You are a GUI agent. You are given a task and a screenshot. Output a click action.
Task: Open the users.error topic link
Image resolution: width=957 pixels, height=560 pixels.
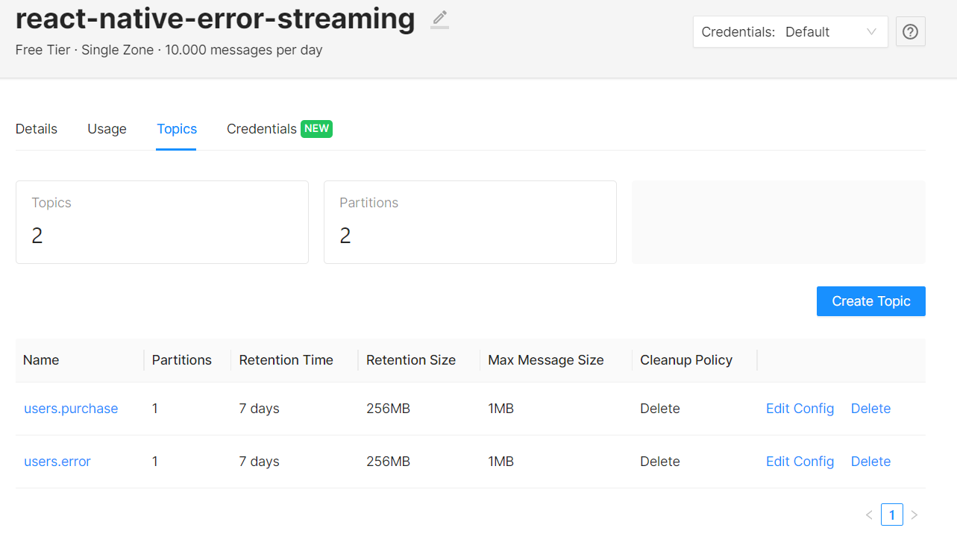57,462
